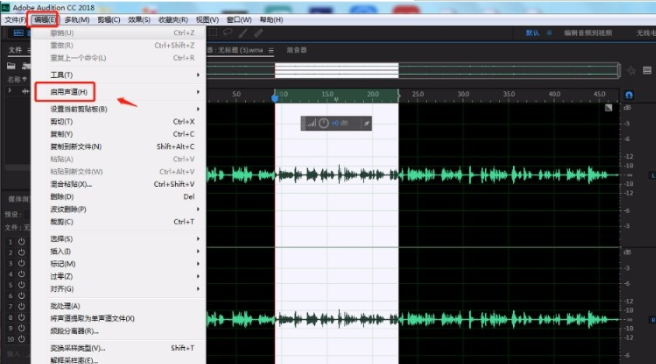Viewport: 656px width, 364px height.
Task: Open the editor tab panel menu icon
Action: pyautogui.click(x=271, y=50)
